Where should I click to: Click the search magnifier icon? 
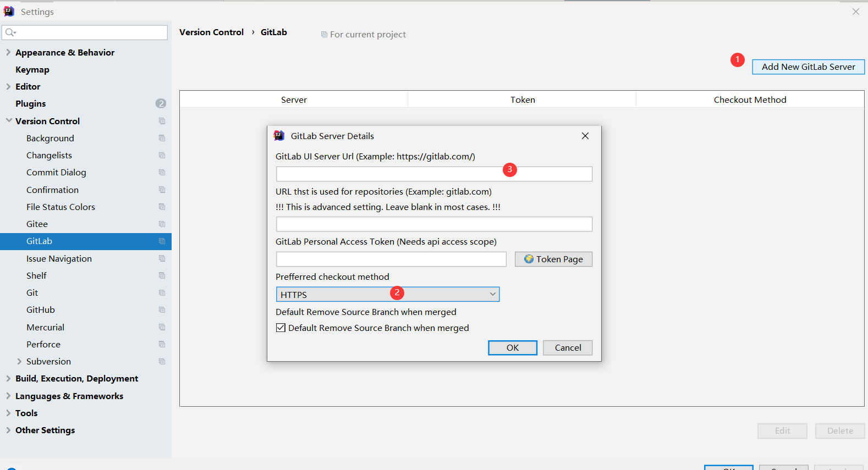coord(10,32)
